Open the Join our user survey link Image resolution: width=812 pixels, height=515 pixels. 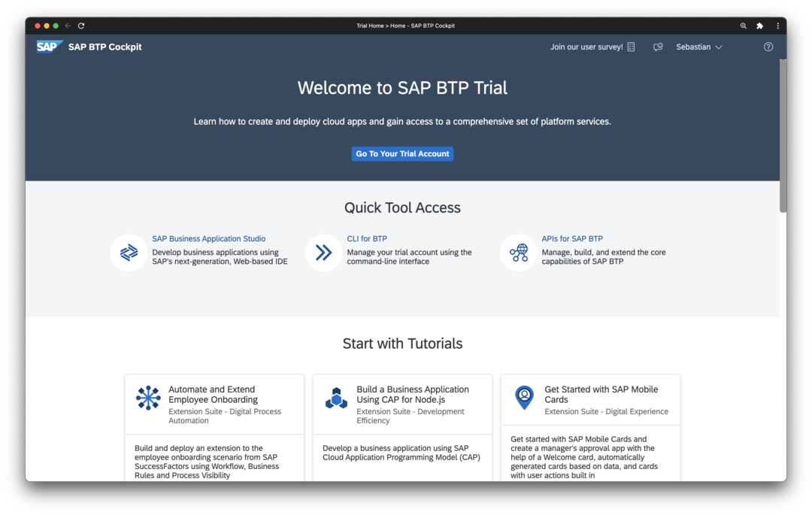point(586,47)
